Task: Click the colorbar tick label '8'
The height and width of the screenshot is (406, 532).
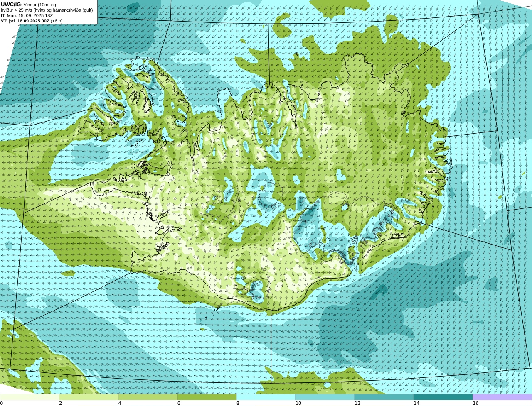Action: click(x=238, y=403)
